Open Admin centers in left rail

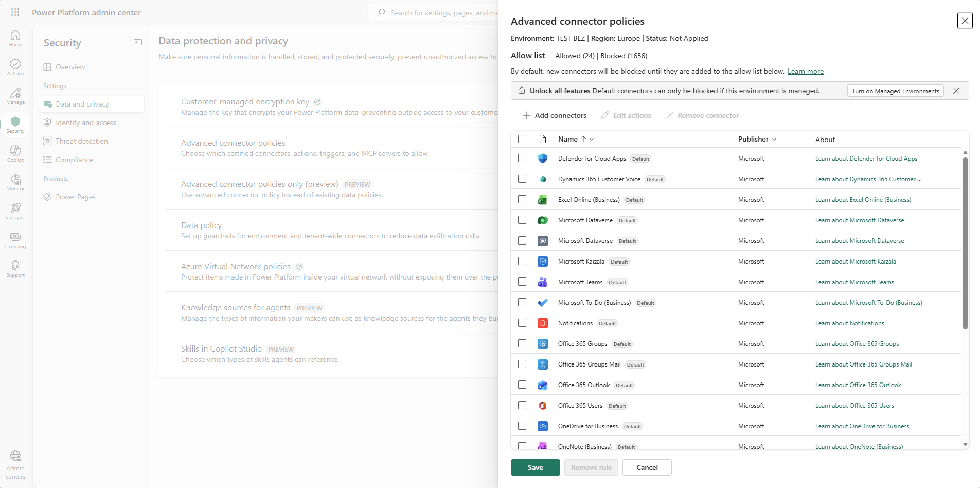coord(15,465)
